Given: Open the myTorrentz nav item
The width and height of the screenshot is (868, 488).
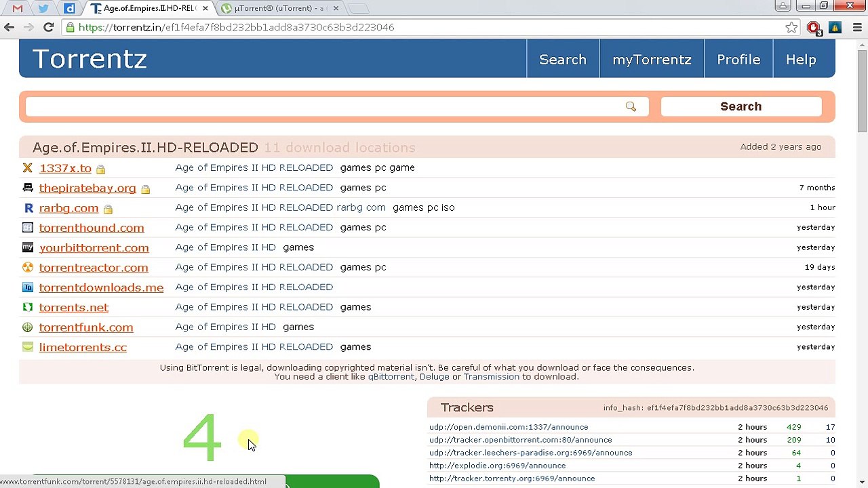Looking at the screenshot, I should 652,60.
